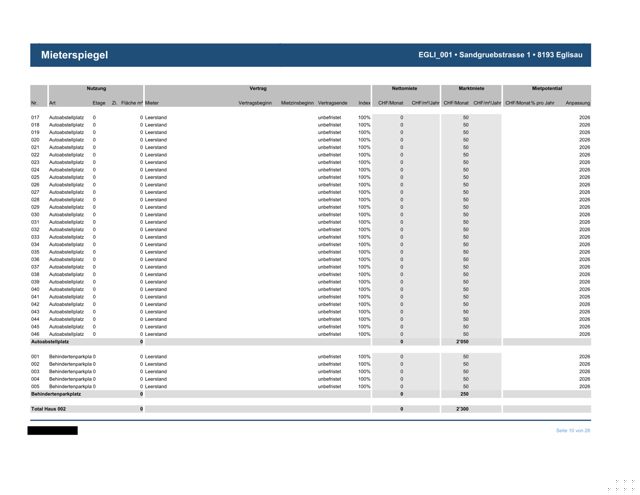Screen dimensions: 640x495
Task: Click the Behindertenparkplatz subtotal row label
Action: 56,394
